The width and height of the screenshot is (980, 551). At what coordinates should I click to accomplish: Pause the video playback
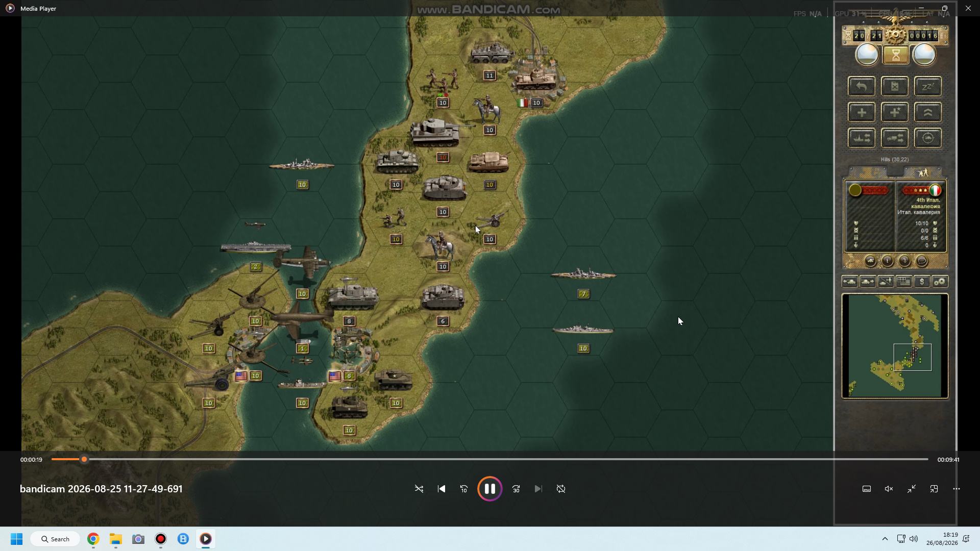pos(490,489)
